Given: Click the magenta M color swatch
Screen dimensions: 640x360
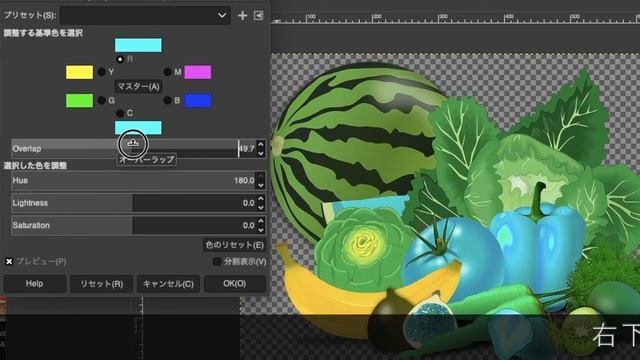Looking at the screenshot, I should pos(198,72).
